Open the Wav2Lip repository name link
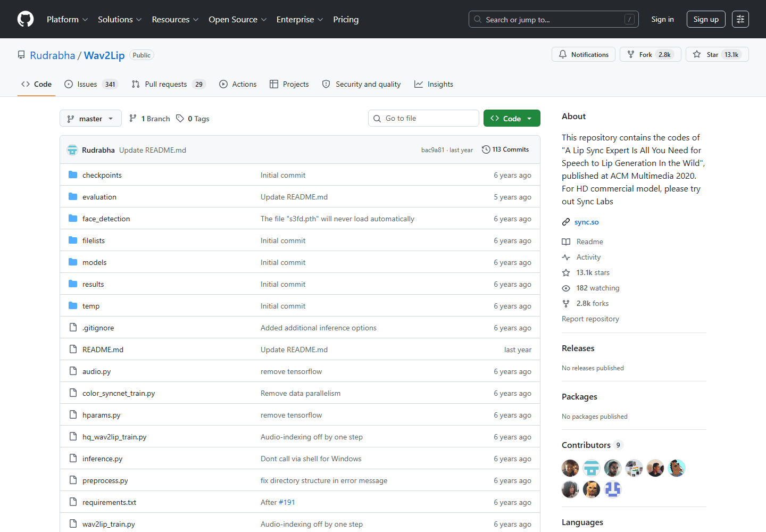The width and height of the screenshot is (766, 532). [104, 55]
